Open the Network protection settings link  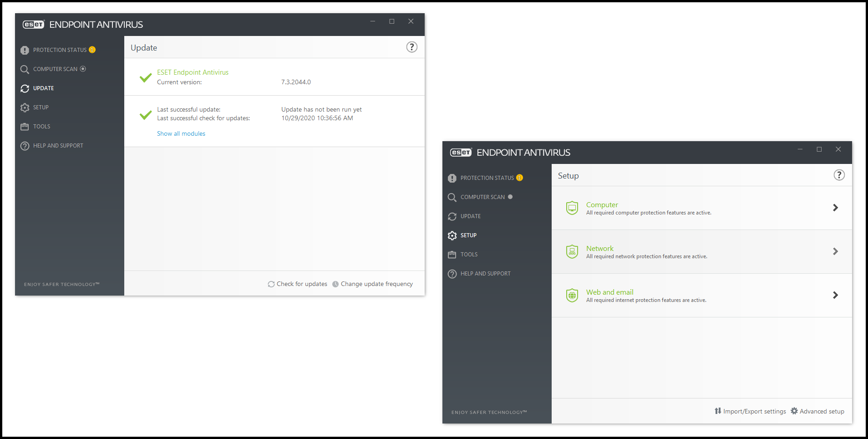pyautogui.click(x=599, y=249)
